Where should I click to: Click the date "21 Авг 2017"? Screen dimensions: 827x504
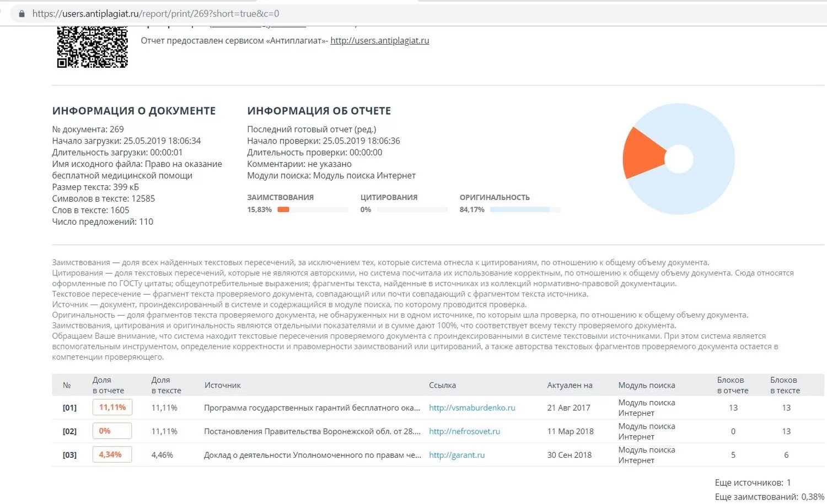568,408
